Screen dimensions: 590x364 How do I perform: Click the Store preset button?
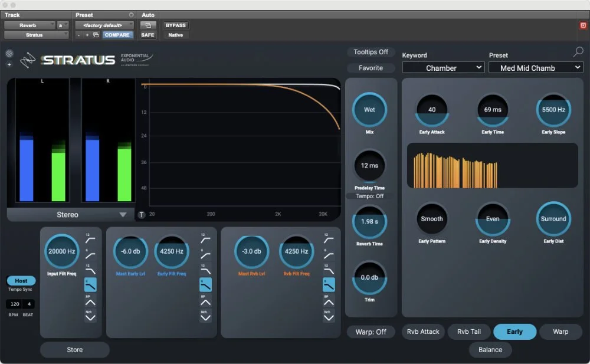74,350
